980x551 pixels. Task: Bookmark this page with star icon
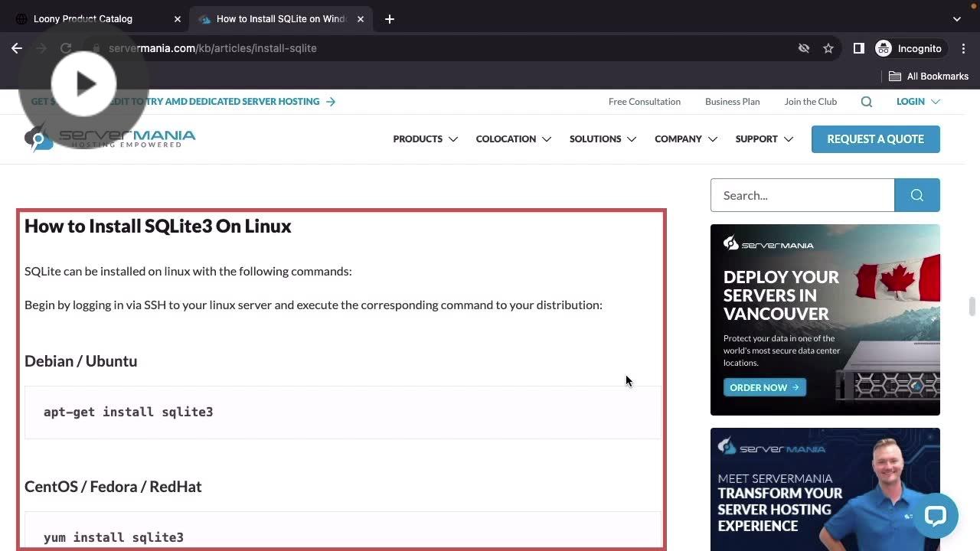[828, 48]
